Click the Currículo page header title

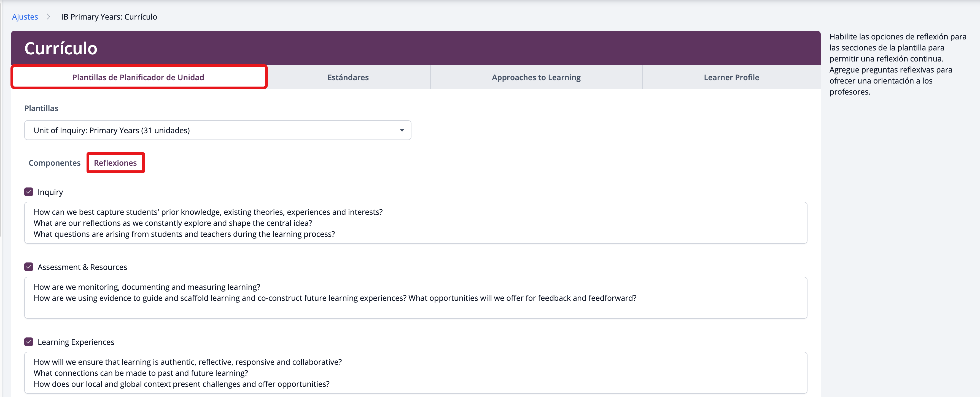tap(61, 48)
